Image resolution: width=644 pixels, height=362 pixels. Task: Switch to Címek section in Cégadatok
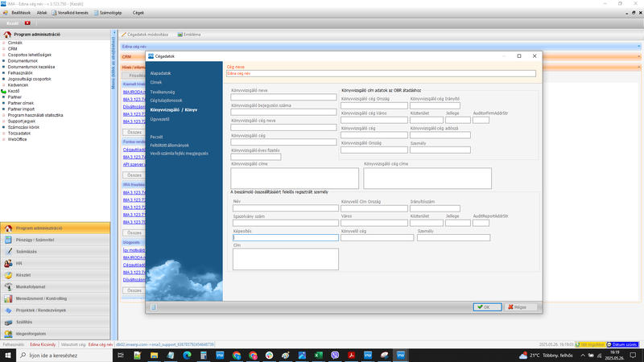point(156,82)
